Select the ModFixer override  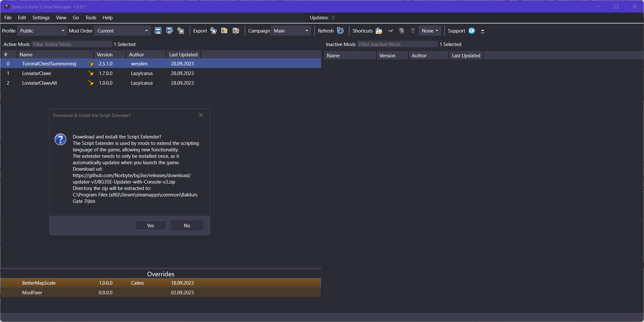click(161, 292)
